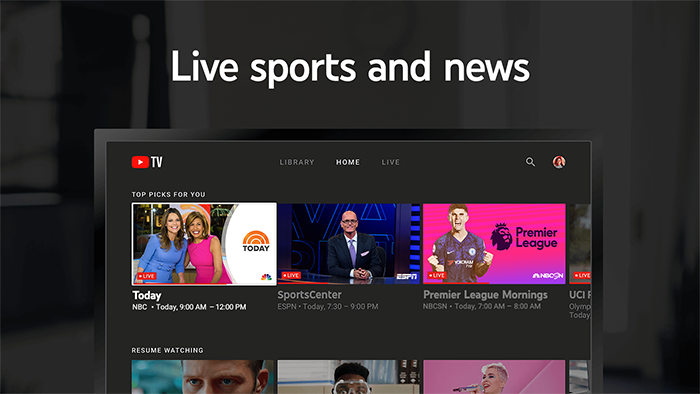Open the search magnifier icon

tap(530, 162)
